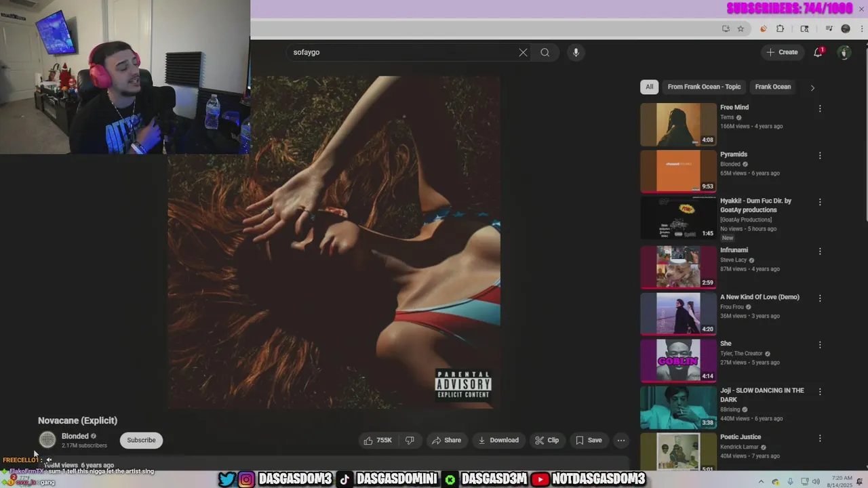Open options menu for Free Mind
Screen dimensions: 868x488
tap(820, 108)
